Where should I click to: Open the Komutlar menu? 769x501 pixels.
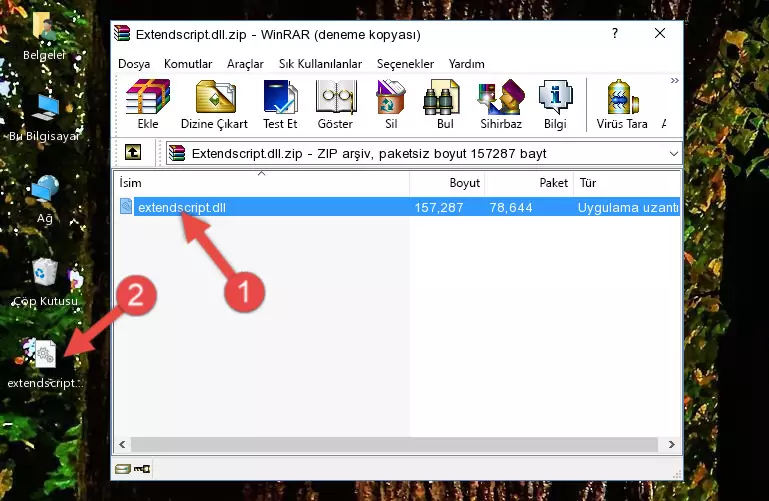tap(188, 64)
